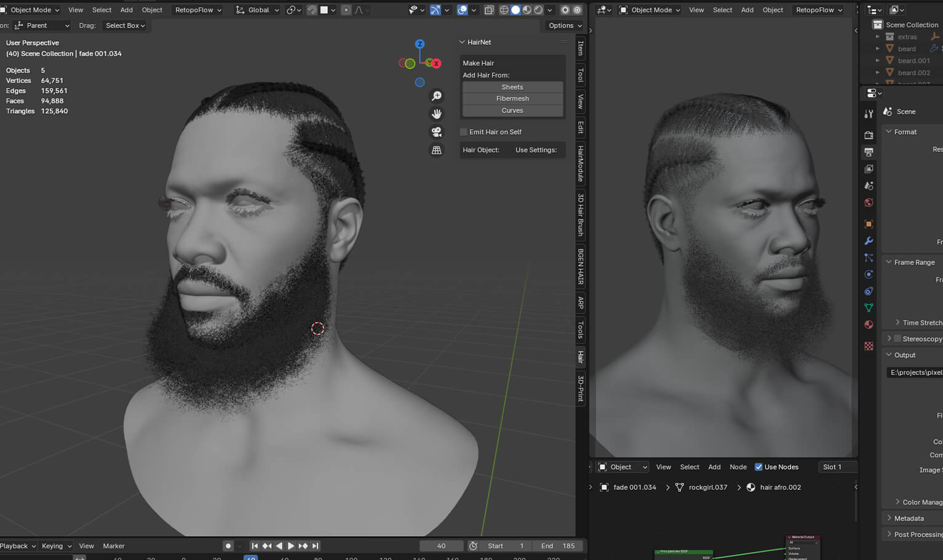Screen dimensions: 943x560
Task: Open the Modifiers wrench properties tab
Action: 869,241
